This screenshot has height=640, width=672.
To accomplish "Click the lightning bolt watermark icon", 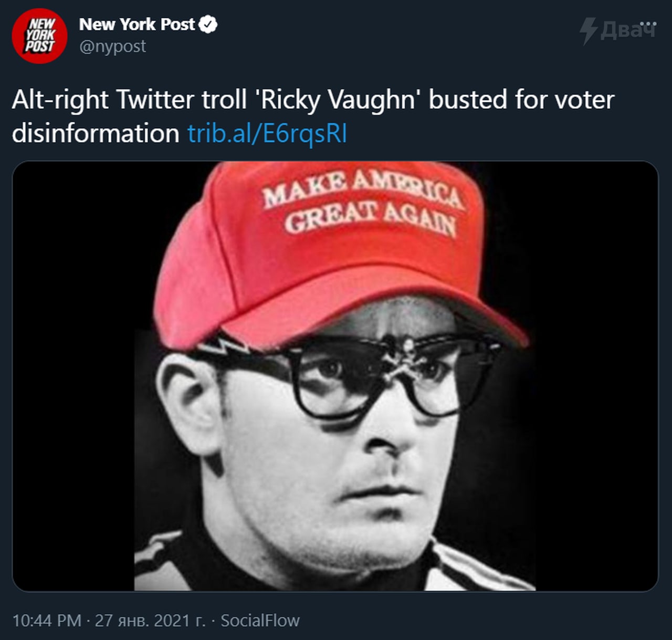I will pyautogui.click(x=589, y=30).
